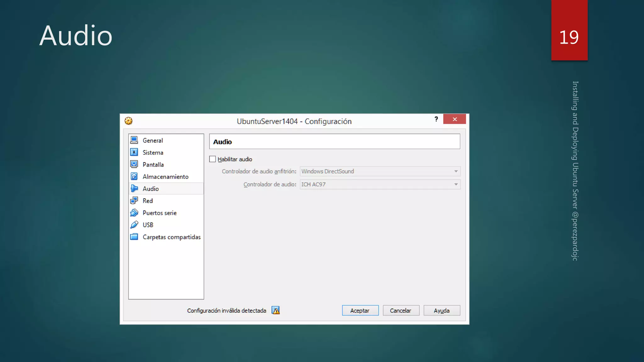Click the Pantalla display icon
The width and height of the screenshot is (644, 362).
coord(134,164)
